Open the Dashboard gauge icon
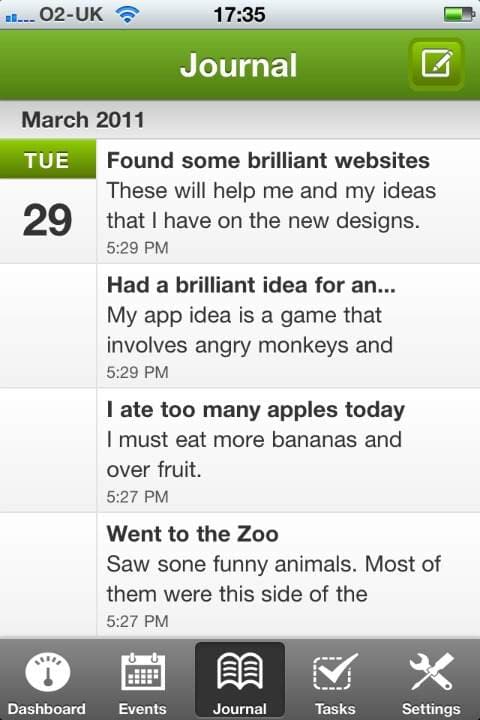The image size is (480, 720). click(48, 673)
